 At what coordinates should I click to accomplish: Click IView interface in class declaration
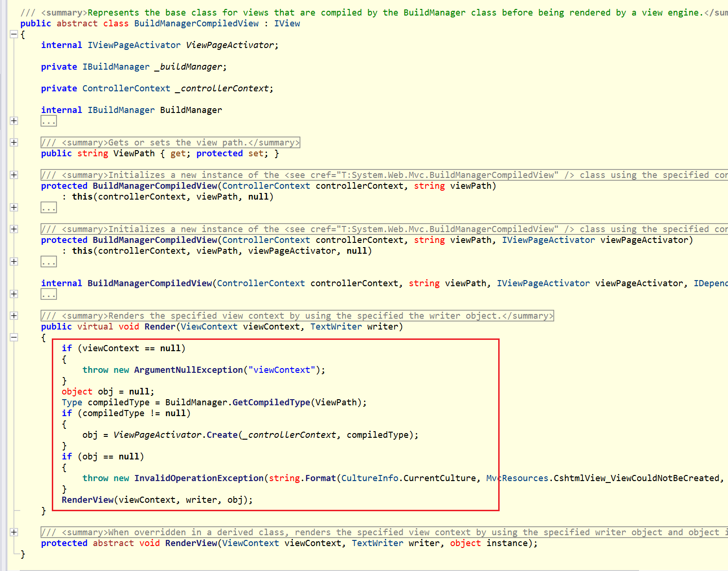287,24
